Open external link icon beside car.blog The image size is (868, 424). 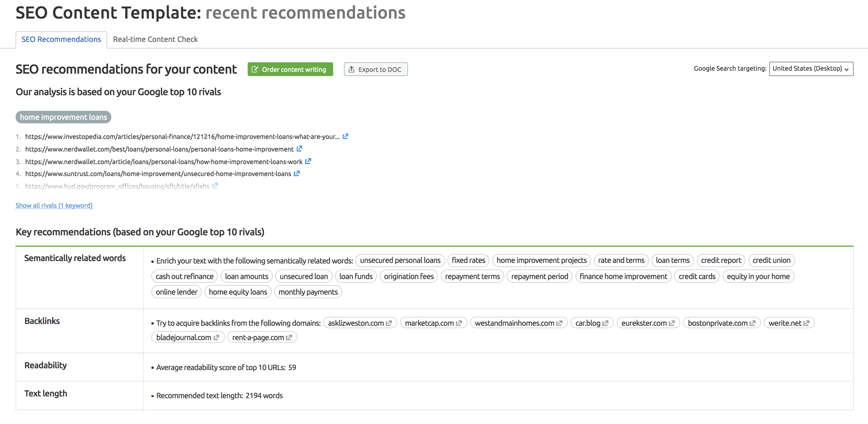coord(605,323)
